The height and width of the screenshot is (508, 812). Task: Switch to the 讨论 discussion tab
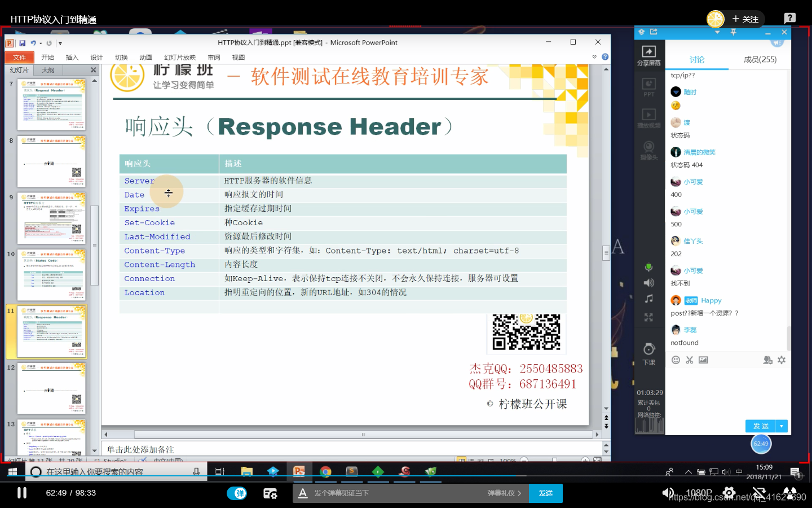[x=697, y=60]
